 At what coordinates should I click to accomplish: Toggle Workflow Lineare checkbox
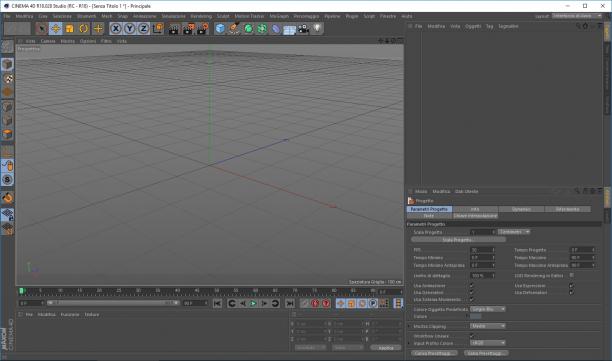[x=472, y=336]
